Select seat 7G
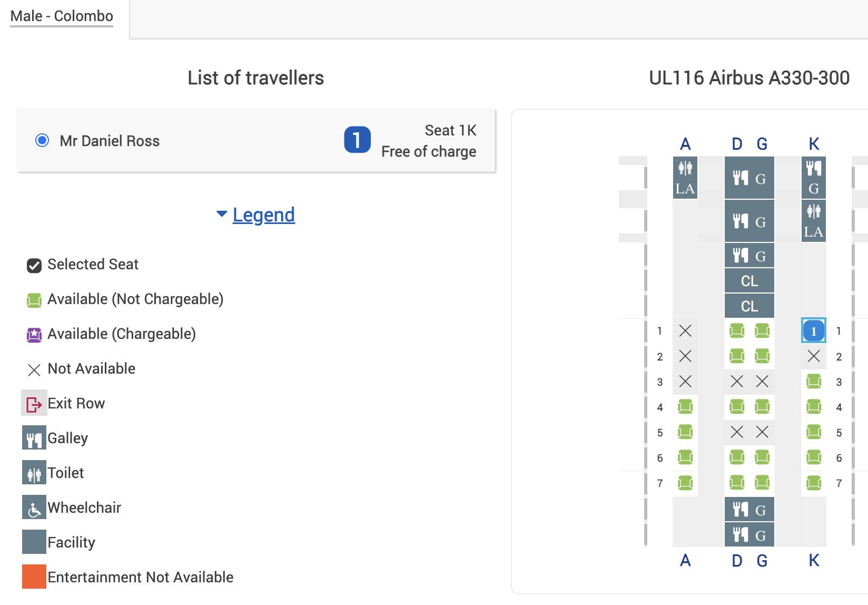This screenshot has width=868, height=605. click(x=762, y=483)
